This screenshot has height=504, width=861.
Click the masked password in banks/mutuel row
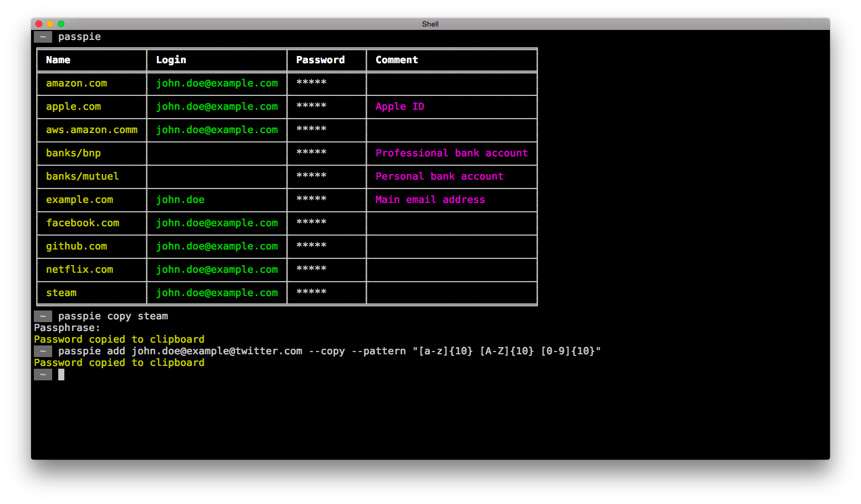pyautogui.click(x=311, y=175)
